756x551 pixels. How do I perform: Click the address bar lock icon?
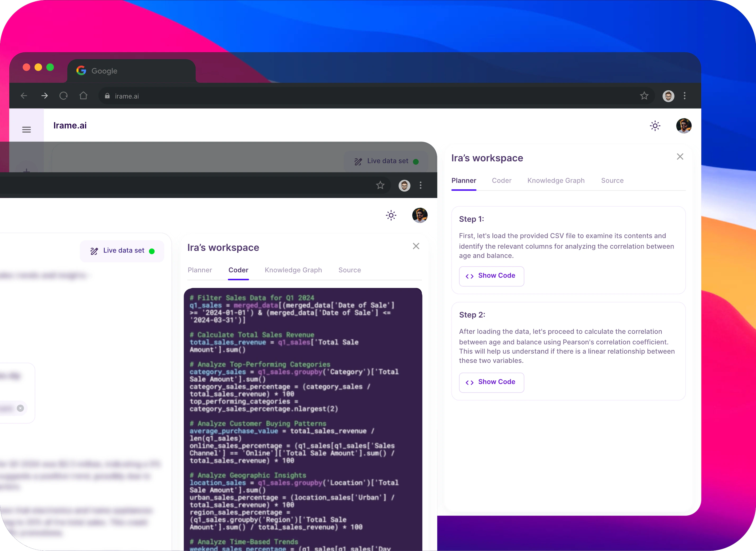click(x=107, y=96)
